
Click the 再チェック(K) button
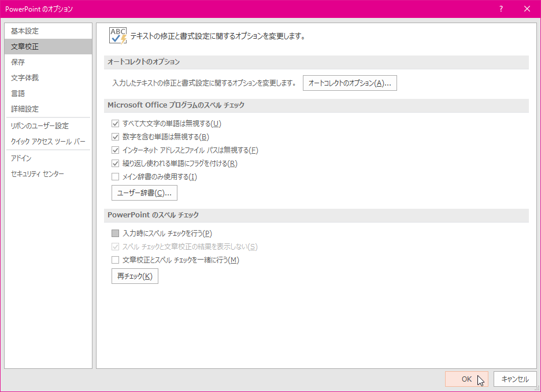[x=135, y=276]
